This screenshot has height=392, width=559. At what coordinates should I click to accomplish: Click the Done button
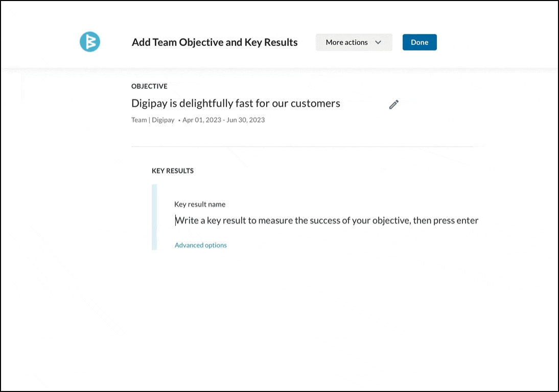[420, 42]
